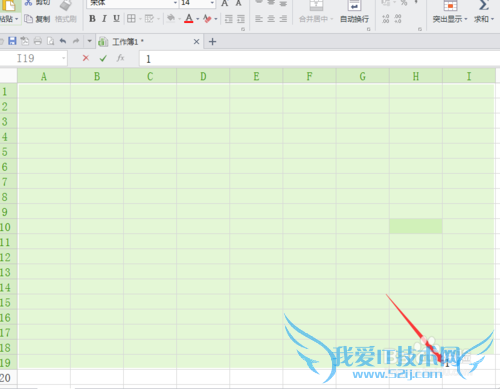Align text right in cell
The height and width of the screenshot is (389, 500).
tap(283, 19)
